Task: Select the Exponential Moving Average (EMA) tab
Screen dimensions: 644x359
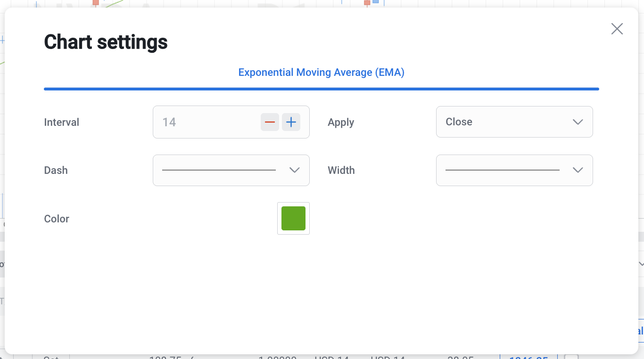Action: click(x=321, y=73)
